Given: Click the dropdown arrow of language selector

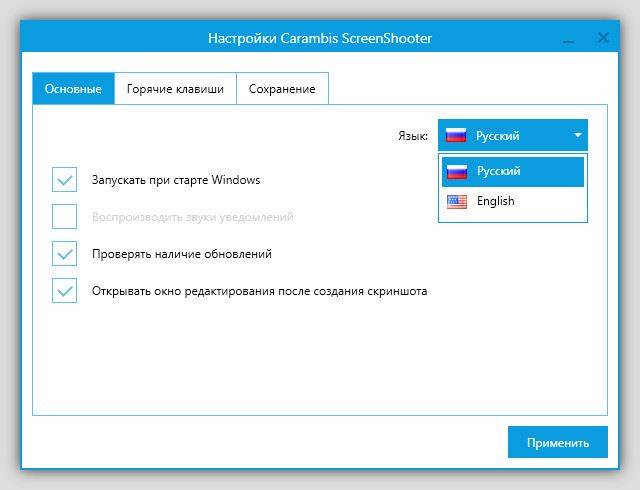Looking at the screenshot, I should tap(578, 135).
